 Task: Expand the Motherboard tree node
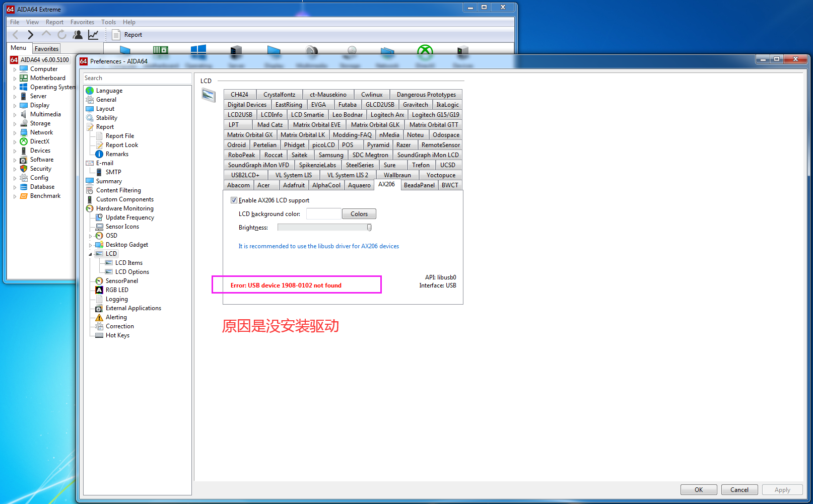(x=15, y=79)
